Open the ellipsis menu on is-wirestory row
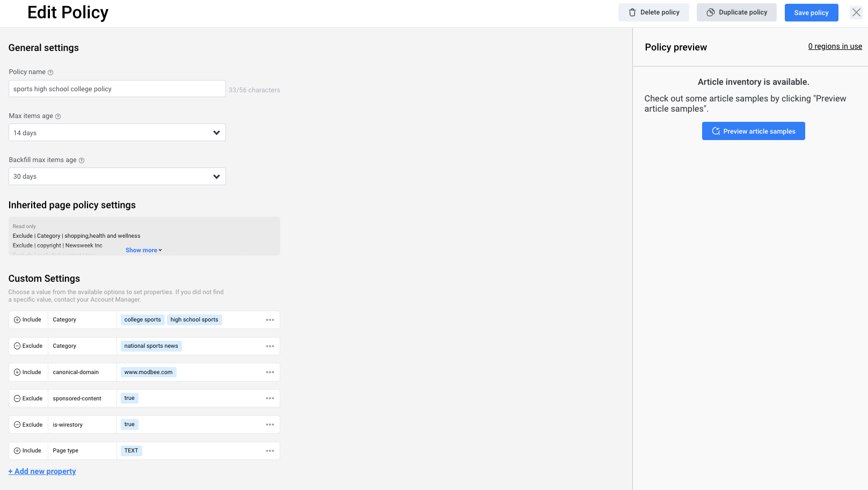Screen dimensions: 868x490 [x=270, y=424]
